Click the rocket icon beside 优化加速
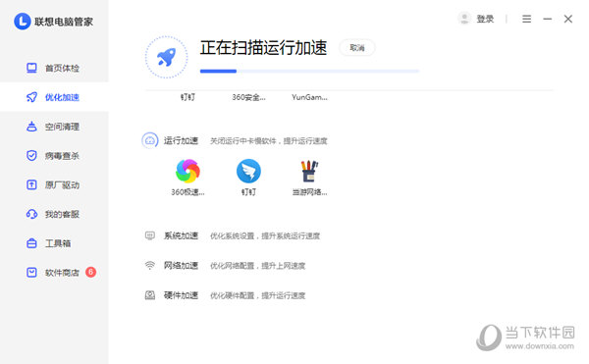589x364 pixels. click(x=31, y=97)
